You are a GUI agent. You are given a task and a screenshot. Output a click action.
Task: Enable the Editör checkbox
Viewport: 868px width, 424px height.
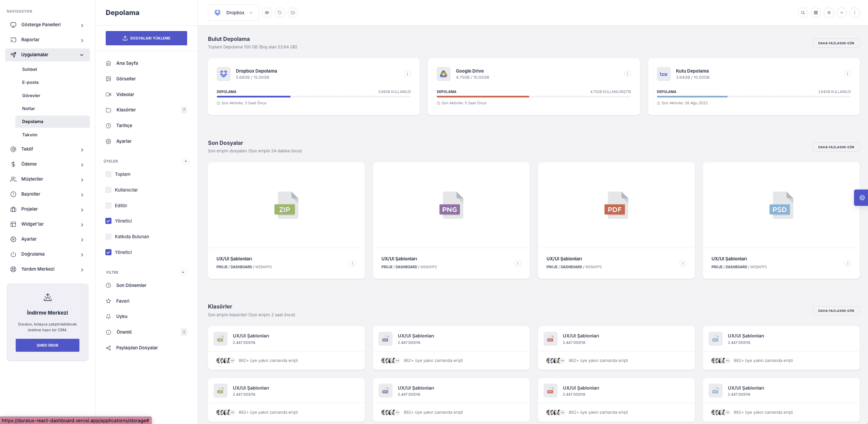pyautogui.click(x=108, y=206)
